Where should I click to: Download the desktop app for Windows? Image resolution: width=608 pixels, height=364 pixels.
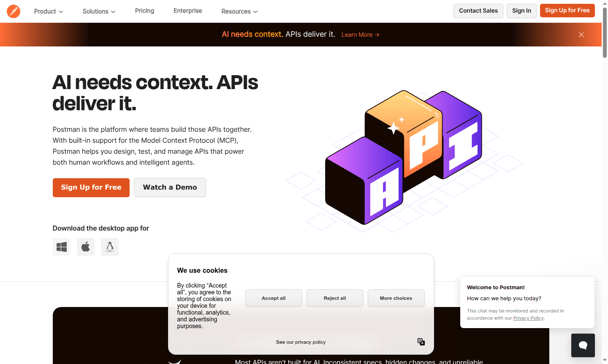(61, 247)
